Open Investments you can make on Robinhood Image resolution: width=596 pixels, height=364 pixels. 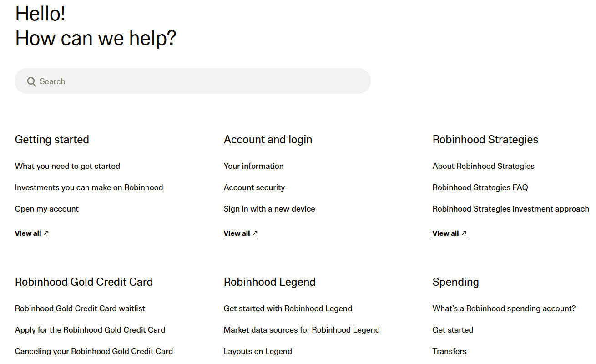(x=89, y=187)
